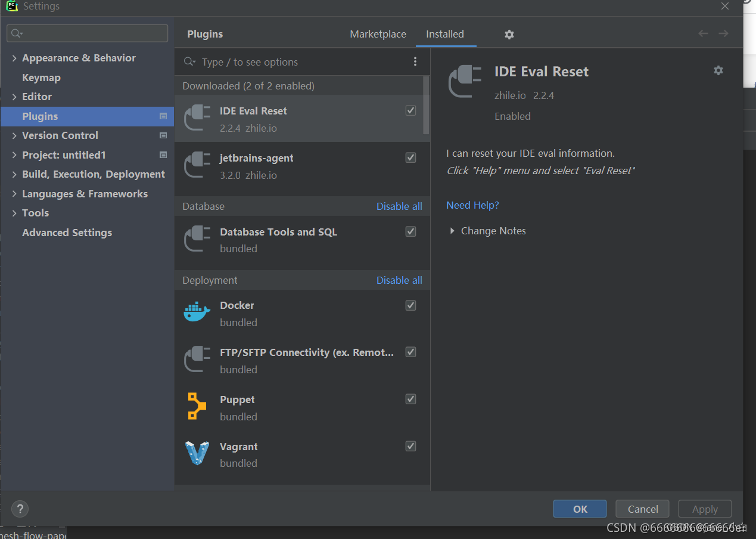
Task: Uncheck the jetbrains-agent plugin checkbox
Action: click(x=410, y=157)
